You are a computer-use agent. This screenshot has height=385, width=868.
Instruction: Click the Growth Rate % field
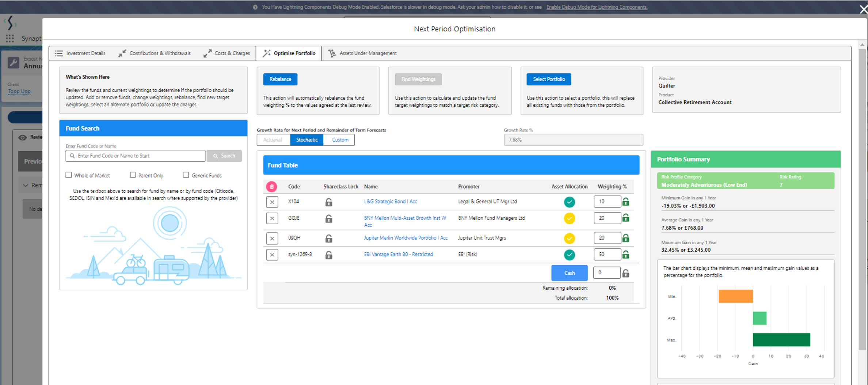(573, 140)
